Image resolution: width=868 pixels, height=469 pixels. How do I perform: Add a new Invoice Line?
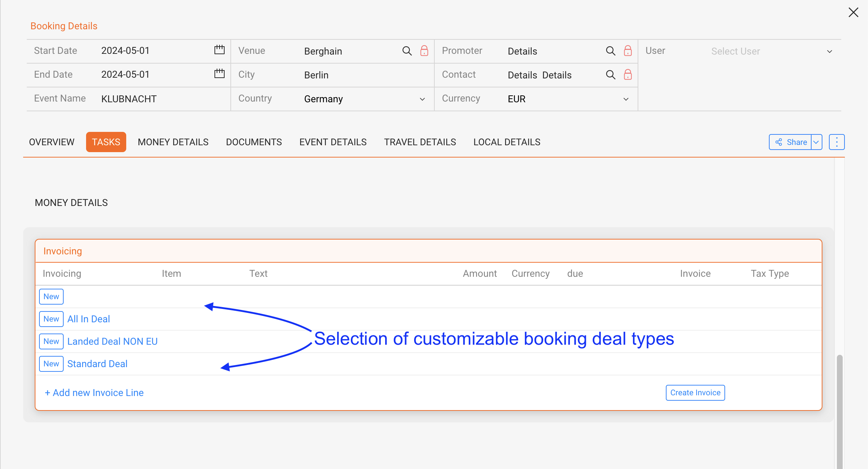pos(94,393)
